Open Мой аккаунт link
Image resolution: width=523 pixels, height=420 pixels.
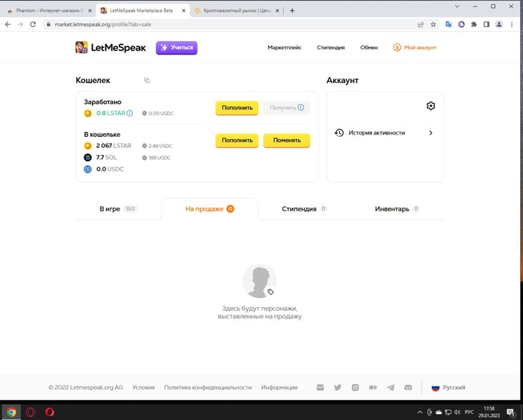pyautogui.click(x=415, y=48)
